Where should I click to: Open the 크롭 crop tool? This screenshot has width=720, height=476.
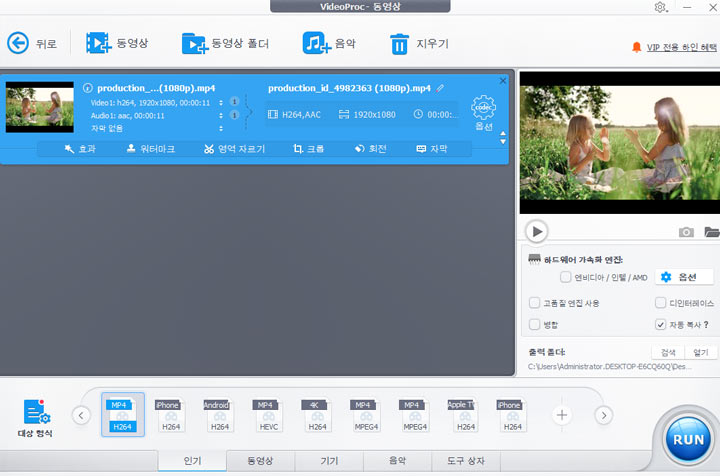pyautogui.click(x=309, y=149)
